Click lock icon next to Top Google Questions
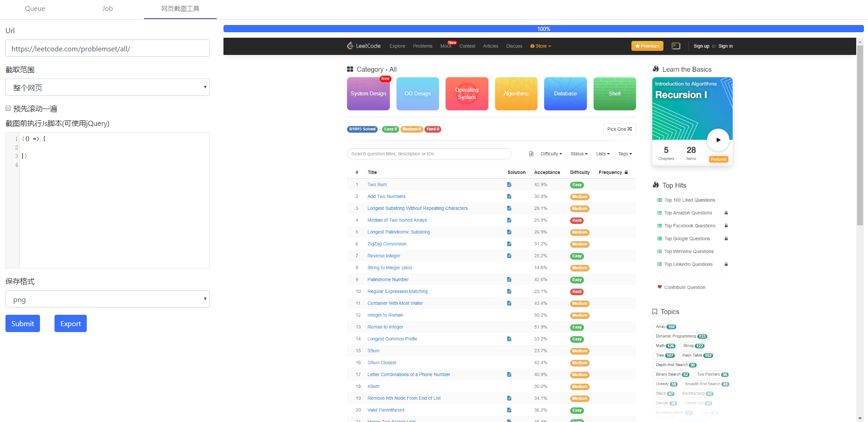This screenshot has width=868, height=422. pyautogui.click(x=726, y=238)
